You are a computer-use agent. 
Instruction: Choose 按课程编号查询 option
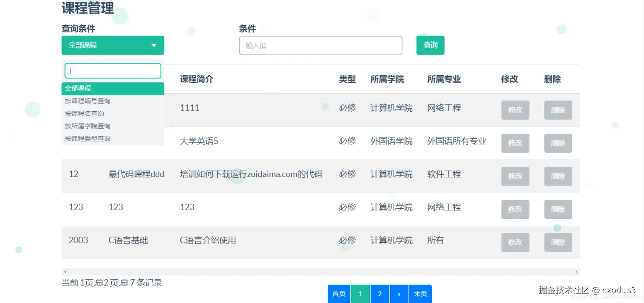113,101
